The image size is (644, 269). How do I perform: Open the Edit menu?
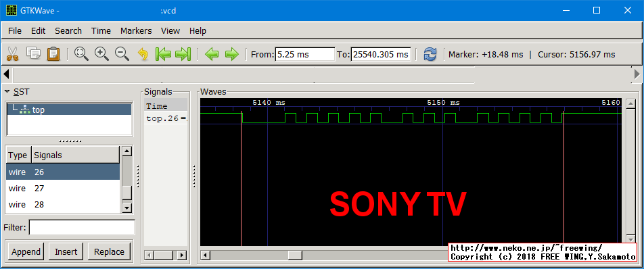pos(38,31)
